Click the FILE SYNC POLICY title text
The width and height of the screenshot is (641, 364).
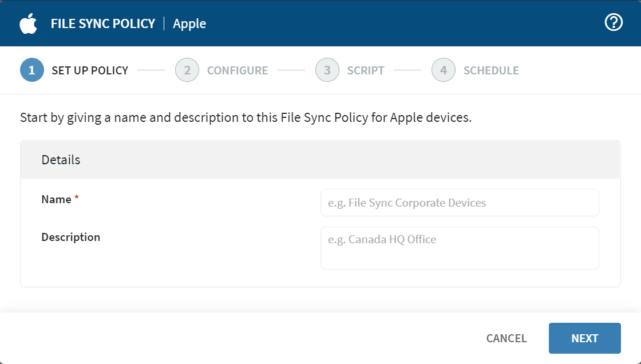102,23
